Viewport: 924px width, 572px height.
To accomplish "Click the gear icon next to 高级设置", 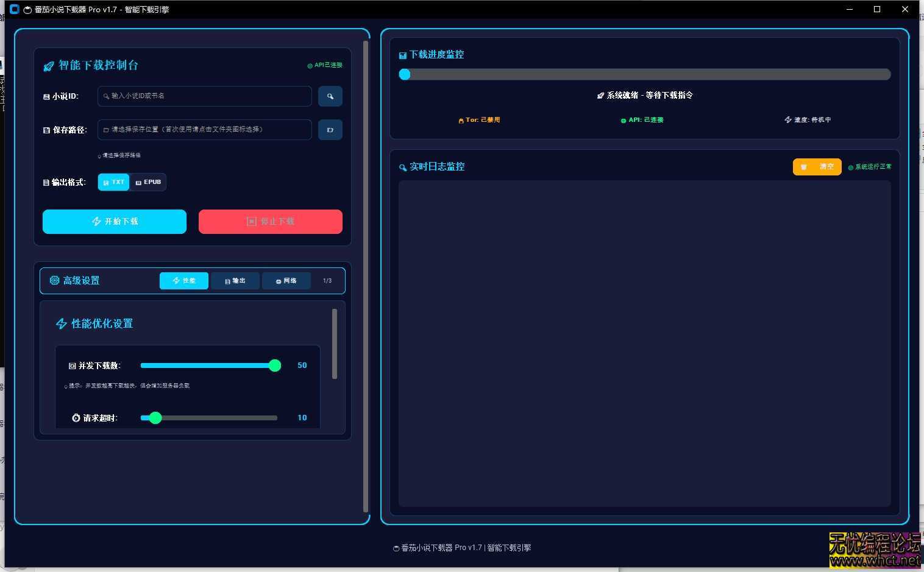I will click(54, 280).
